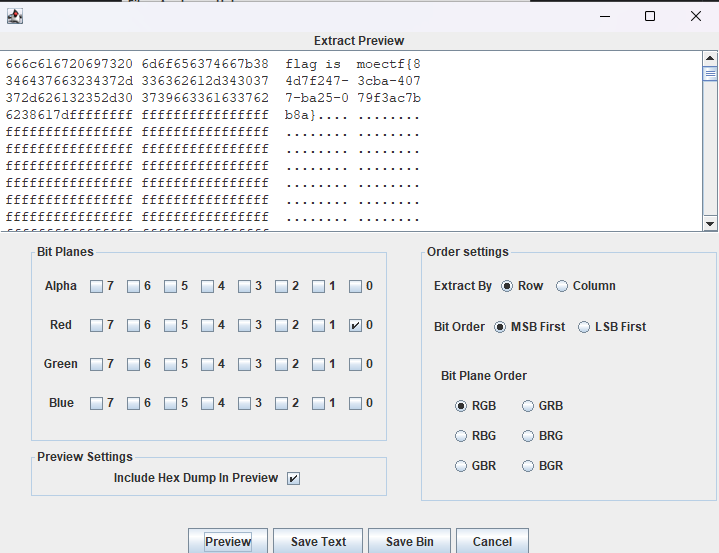This screenshot has height=553, width=719.
Task: Choose GBR bit plane order option
Action: [461, 466]
